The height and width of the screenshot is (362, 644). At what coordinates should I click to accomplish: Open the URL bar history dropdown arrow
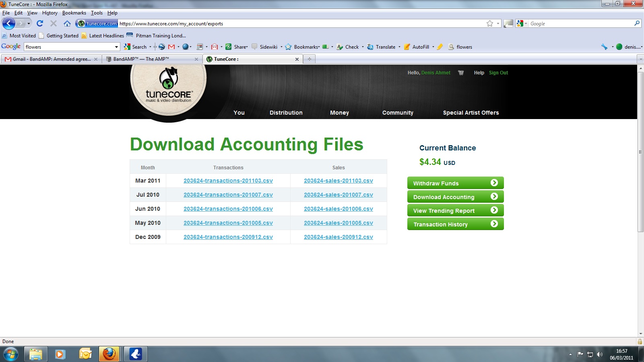pos(498,23)
